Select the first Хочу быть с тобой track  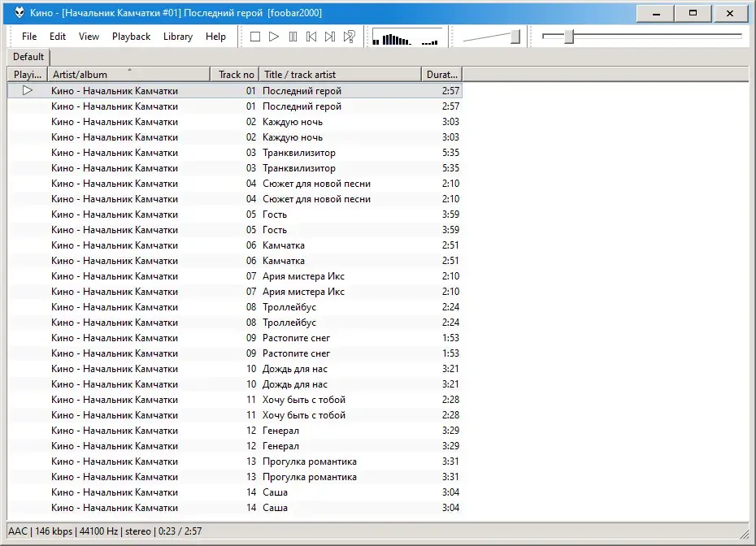click(235, 399)
